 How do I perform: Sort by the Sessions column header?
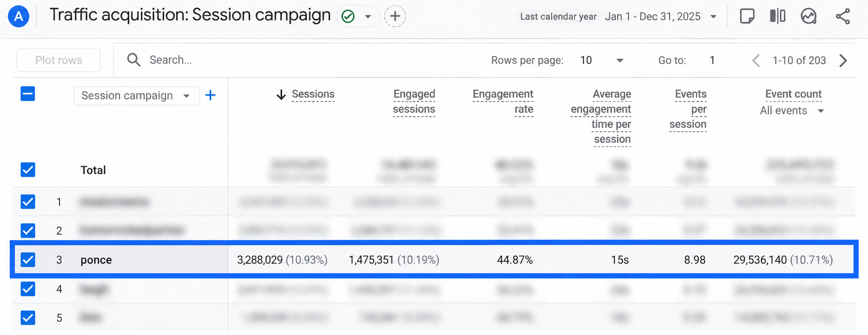(313, 94)
